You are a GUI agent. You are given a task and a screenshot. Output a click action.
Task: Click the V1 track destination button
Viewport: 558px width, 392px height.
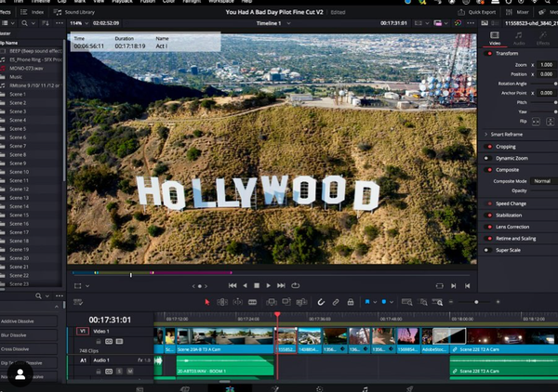83,332
